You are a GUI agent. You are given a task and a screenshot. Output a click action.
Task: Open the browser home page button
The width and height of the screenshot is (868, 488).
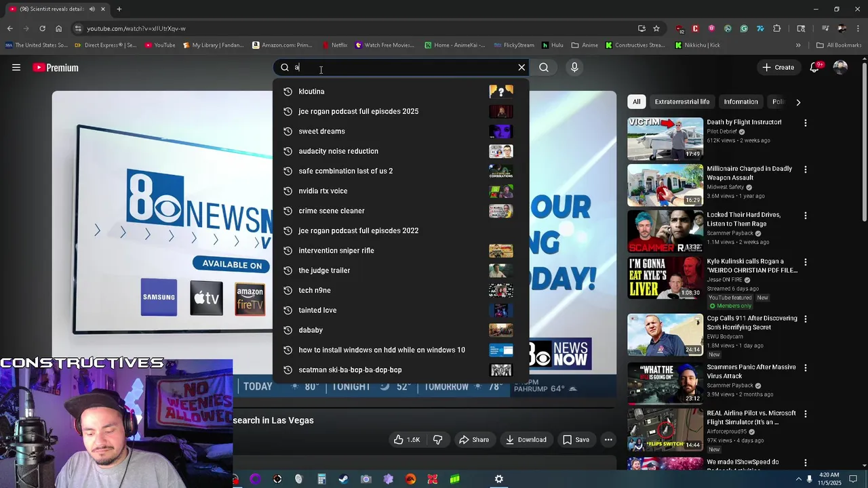(58, 28)
